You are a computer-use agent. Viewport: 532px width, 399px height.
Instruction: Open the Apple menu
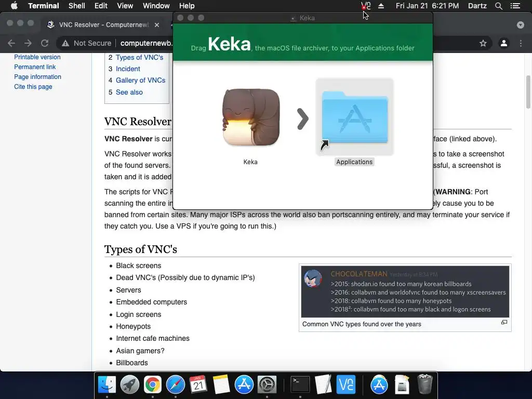pyautogui.click(x=14, y=6)
